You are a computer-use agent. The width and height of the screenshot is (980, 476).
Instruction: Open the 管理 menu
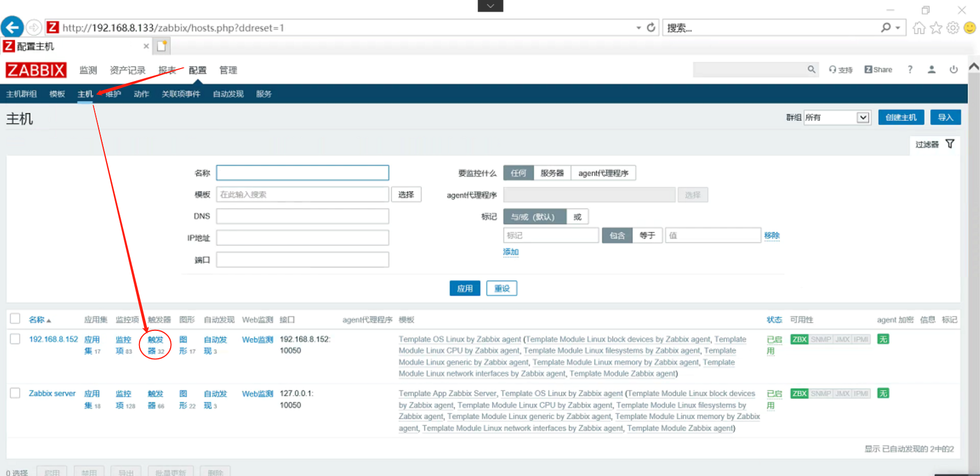pos(228,70)
